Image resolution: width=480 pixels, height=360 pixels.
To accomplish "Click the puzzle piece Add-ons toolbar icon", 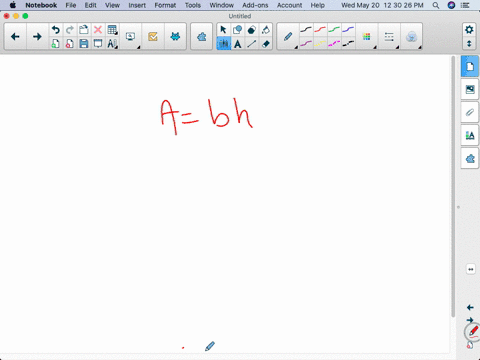I will (202, 37).
